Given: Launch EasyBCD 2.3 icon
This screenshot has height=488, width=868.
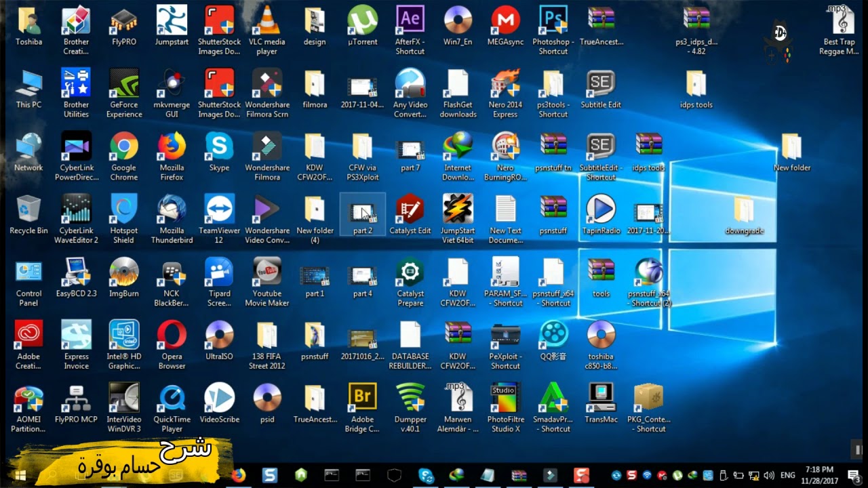Looking at the screenshot, I should click(76, 272).
